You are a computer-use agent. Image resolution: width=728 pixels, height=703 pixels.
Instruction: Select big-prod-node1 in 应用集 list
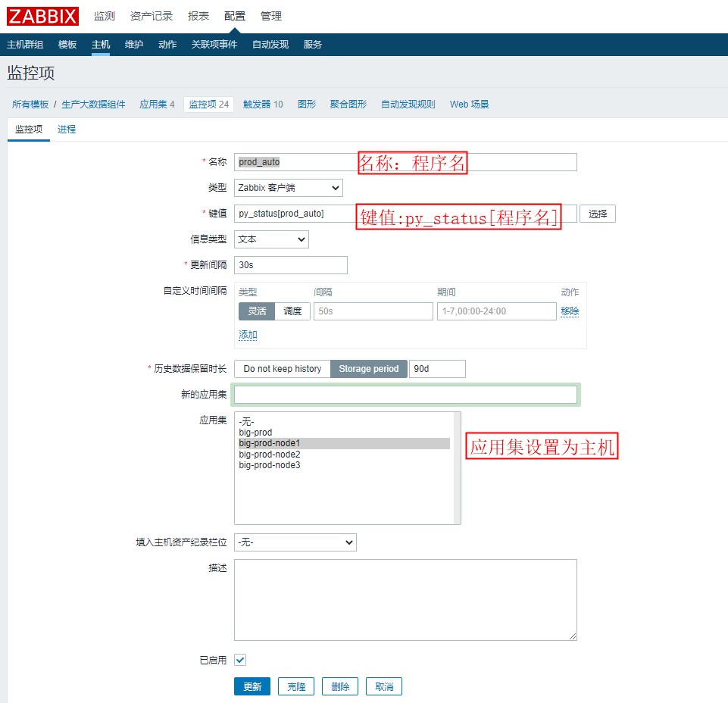tap(344, 443)
